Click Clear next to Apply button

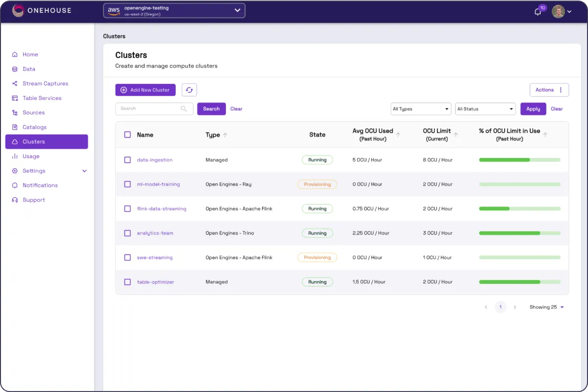pos(557,109)
